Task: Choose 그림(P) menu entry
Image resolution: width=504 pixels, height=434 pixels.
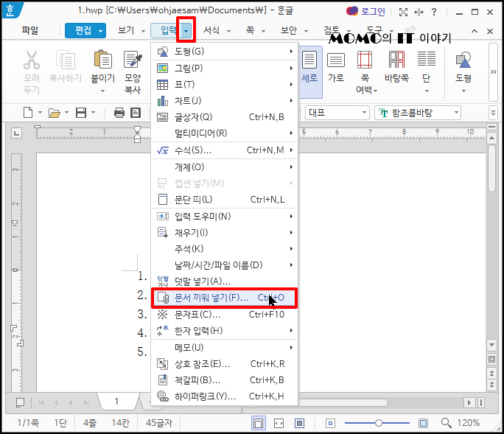Action: pyautogui.click(x=224, y=68)
